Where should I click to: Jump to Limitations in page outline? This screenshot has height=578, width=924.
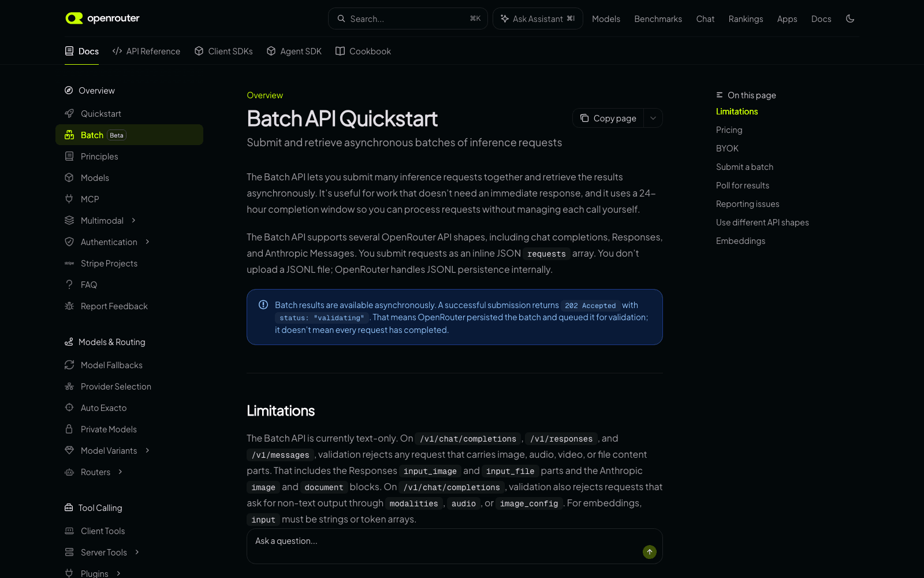pos(737,112)
